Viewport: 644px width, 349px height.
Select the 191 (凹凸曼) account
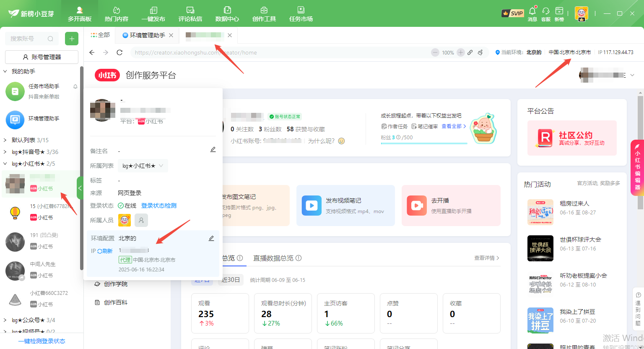click(x=41, y=241)
